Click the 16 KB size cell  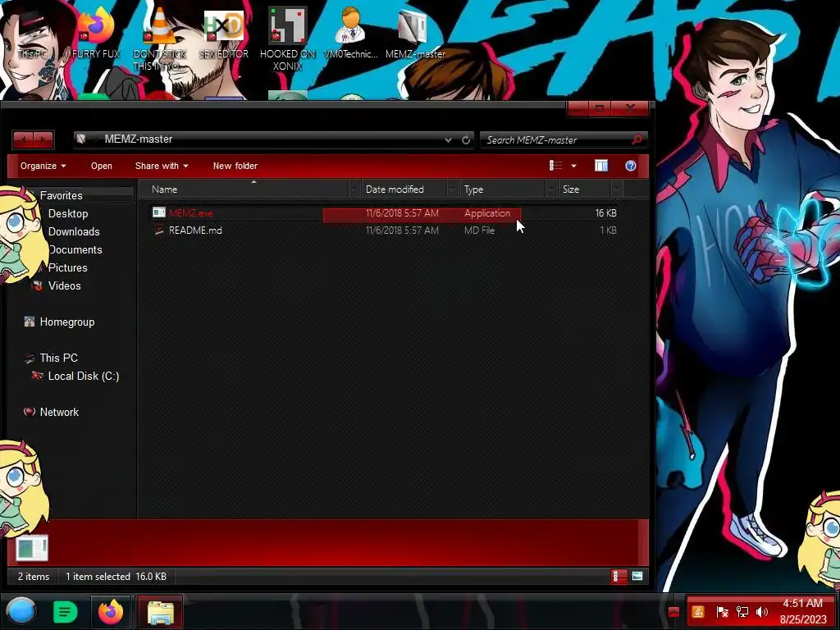(606, 212)
